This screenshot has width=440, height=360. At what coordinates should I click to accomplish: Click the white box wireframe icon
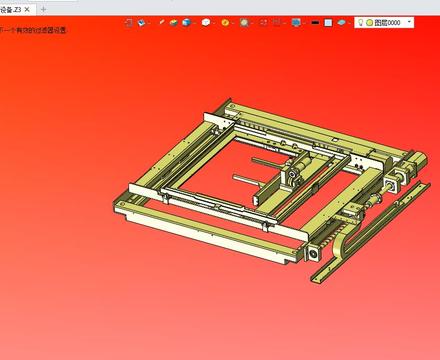pyautogui.click(x=206, y=22)
